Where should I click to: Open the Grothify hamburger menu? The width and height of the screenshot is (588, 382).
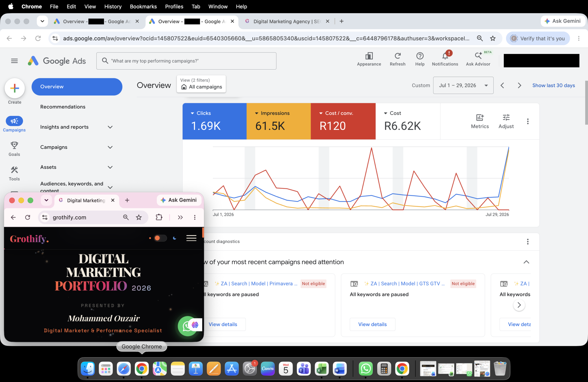[191, 238]
